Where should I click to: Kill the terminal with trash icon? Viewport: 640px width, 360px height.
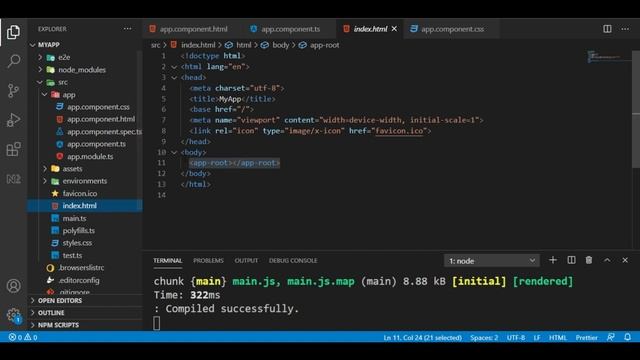(x=589, y=260)
